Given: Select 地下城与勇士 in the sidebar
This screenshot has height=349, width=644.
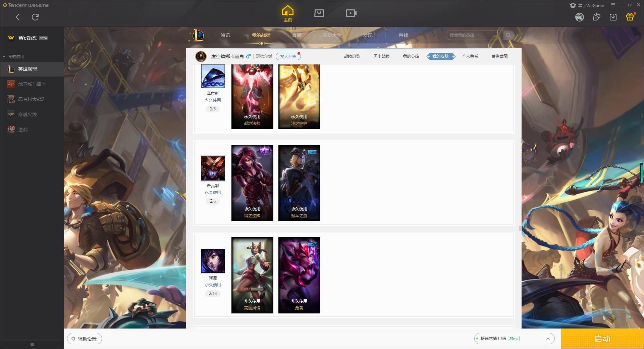Looking at the screenshot, I should (32, 84).
